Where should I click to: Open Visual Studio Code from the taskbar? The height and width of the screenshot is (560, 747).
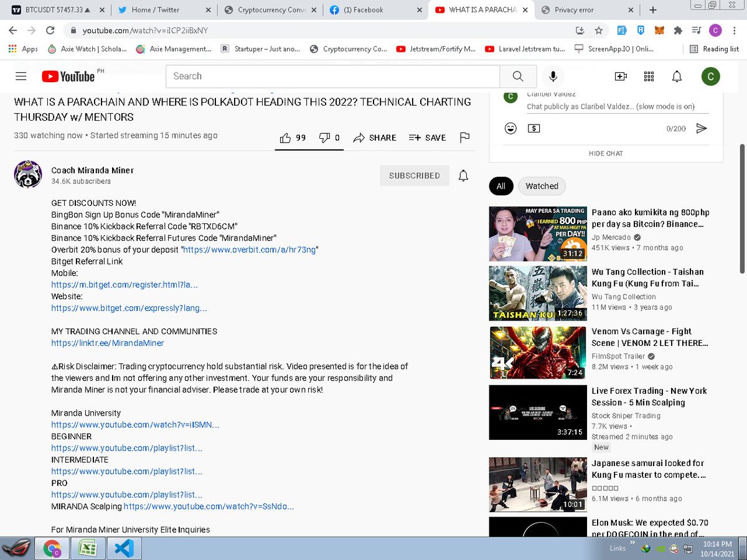[x=125, y=548]
